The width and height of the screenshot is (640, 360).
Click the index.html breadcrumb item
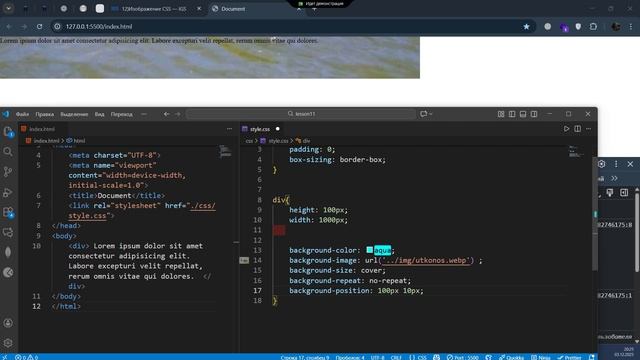tap(43, 140)
